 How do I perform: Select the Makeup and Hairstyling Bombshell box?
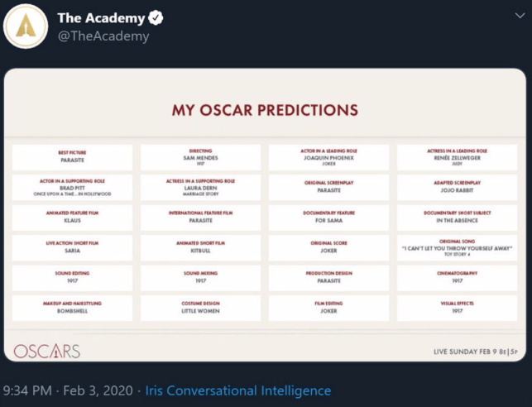(72, 308)
